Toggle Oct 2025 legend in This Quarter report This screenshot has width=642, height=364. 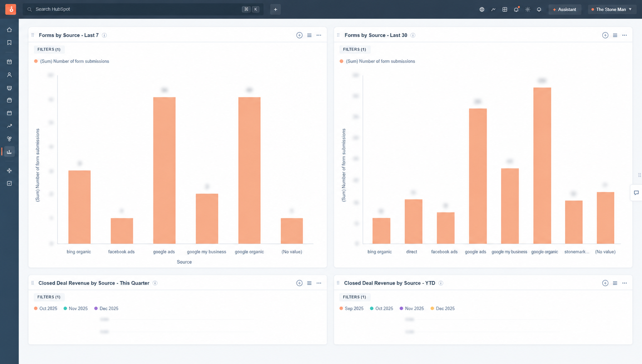pos(45,308)
